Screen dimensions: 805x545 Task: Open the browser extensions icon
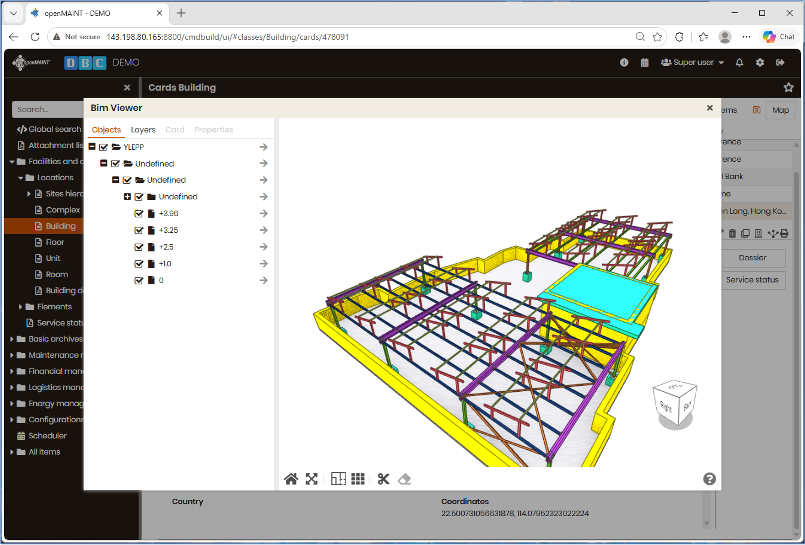point(679,37)
